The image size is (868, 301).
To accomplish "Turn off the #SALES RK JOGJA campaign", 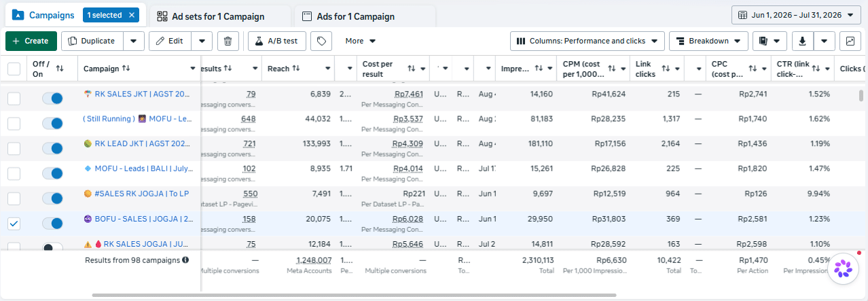I will [52, 198].
